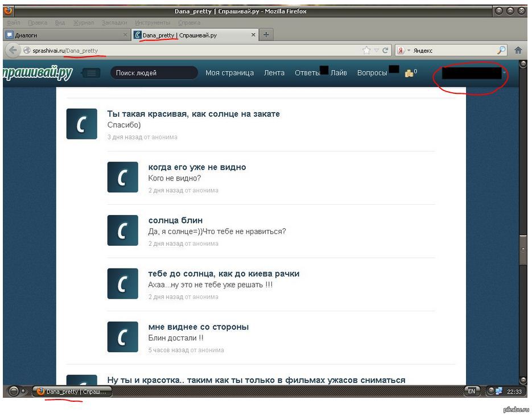Image resolution: width=532 pixels, height=416 pixels.
Task: Open the Инструменты menu
Action: pos(152,23)
